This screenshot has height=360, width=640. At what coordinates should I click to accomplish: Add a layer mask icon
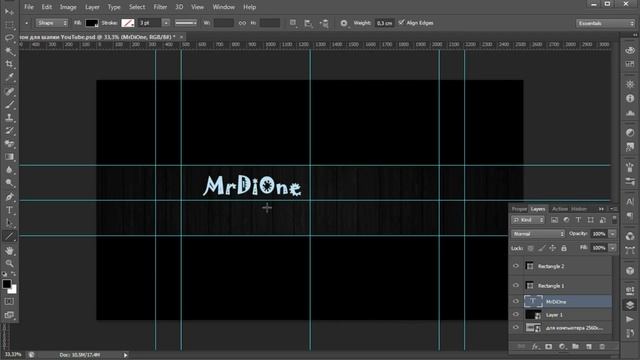click(549, 347)
